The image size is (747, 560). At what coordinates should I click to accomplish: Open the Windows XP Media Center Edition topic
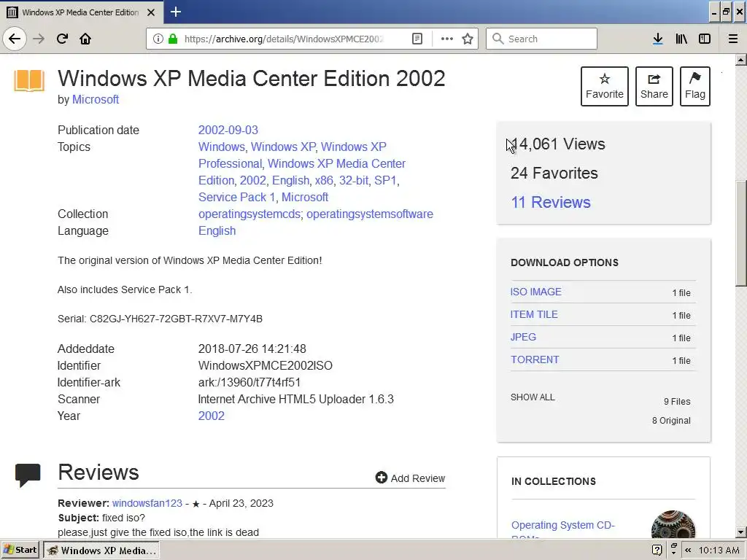(x=302, y=172)
